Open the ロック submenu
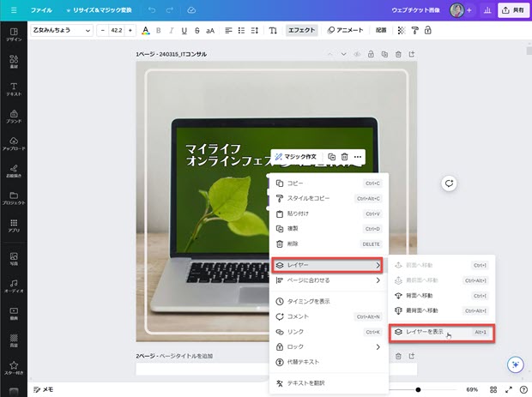Image resolution: width=532 pixels, height=397 pixels. point(327,347)
